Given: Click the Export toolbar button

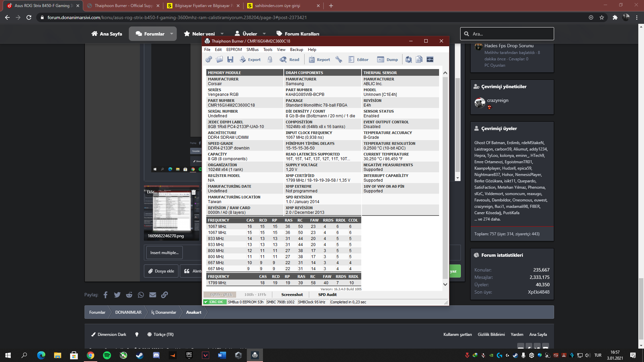Looking at the screenshot, I should [x=250, y=59].
